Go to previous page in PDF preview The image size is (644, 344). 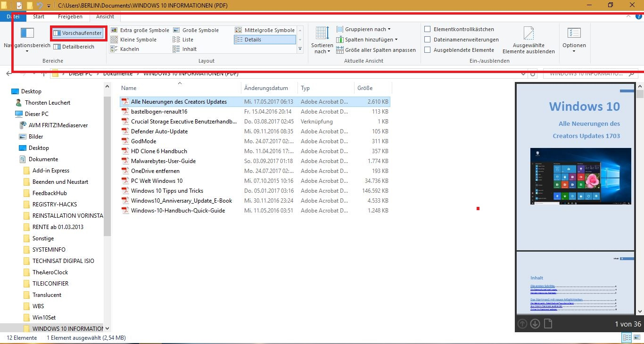pos(522,324)
